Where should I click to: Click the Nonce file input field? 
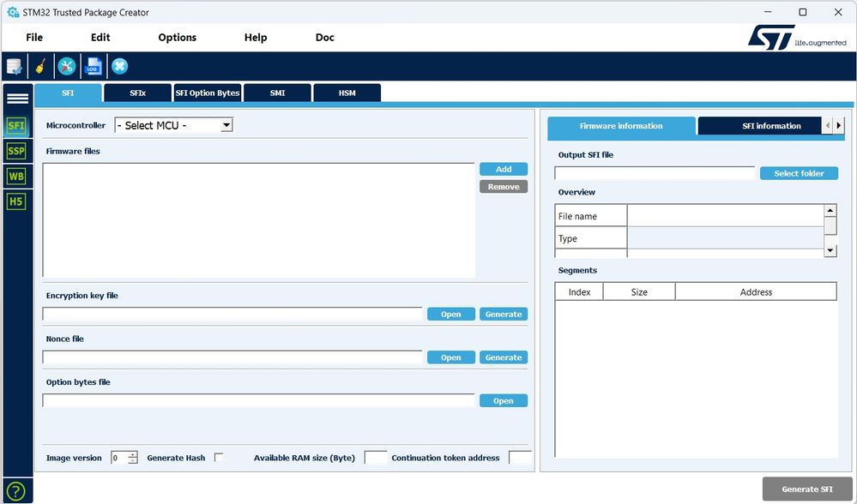[232, 357]
